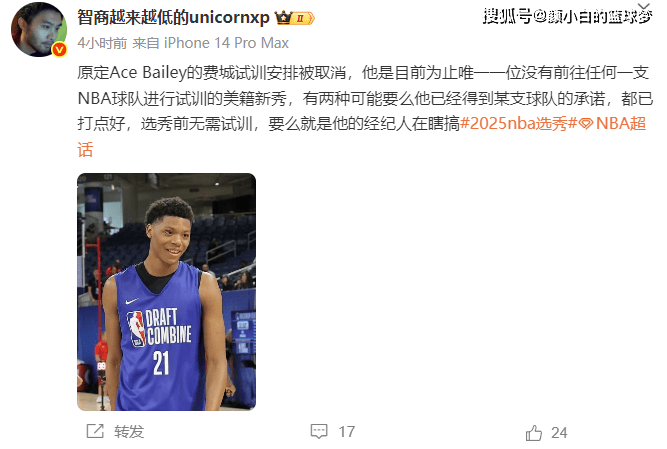Click the iPhone 14 Pro Max source
Image resolution: width=667 pixels, height=449 pixels.
pos(226,43)
